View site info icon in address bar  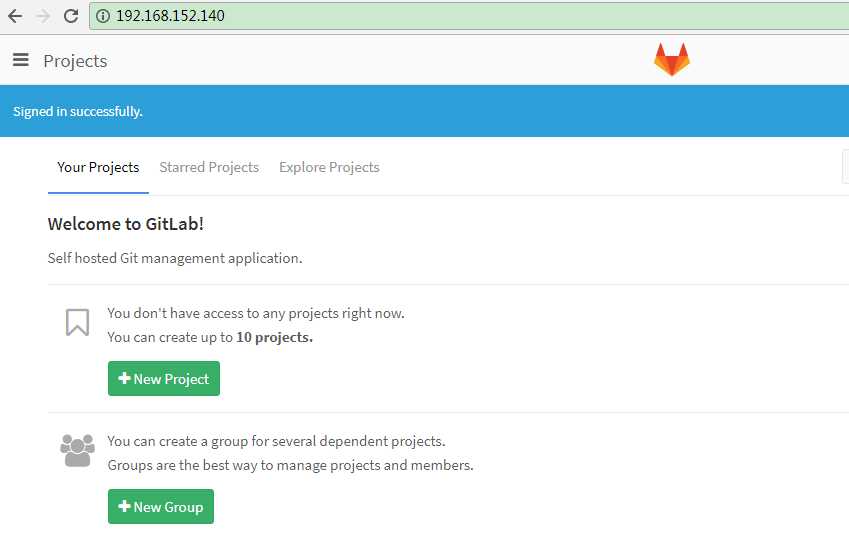102,16
